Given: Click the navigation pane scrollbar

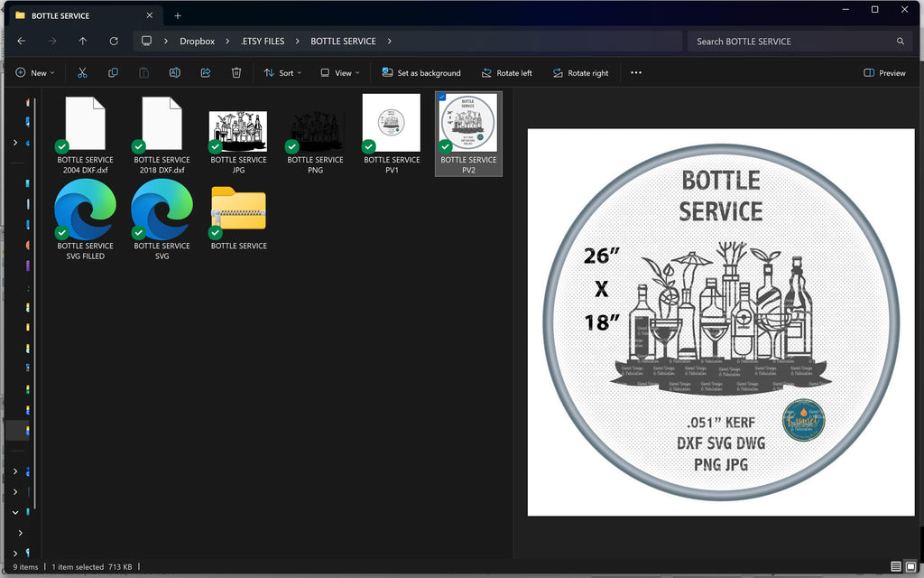Looking at the screenshot, I should pos(35,303).
